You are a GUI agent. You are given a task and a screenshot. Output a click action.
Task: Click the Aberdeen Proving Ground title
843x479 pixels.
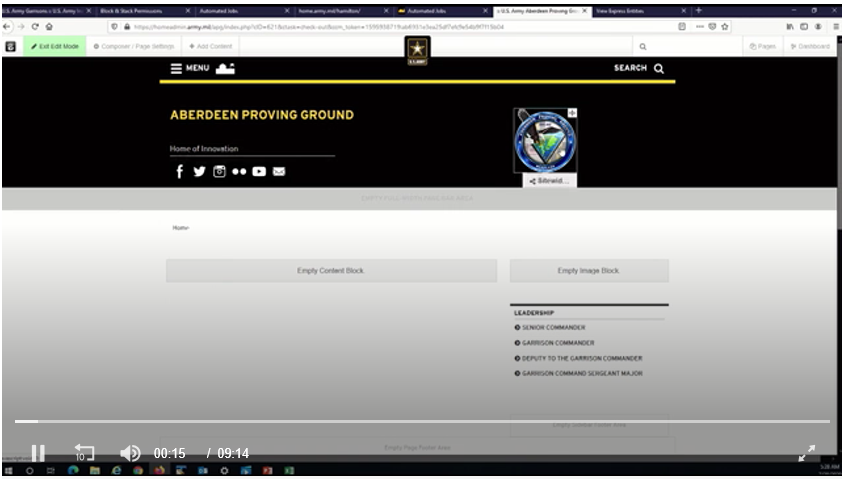[x=262, y=115]
